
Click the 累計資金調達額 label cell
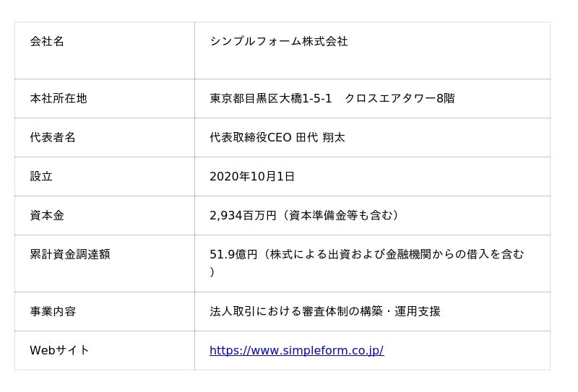(70, 255)
